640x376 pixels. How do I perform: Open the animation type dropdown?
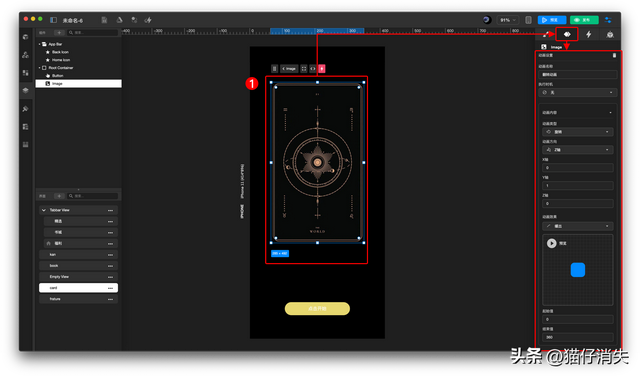(x=578, y=132)
